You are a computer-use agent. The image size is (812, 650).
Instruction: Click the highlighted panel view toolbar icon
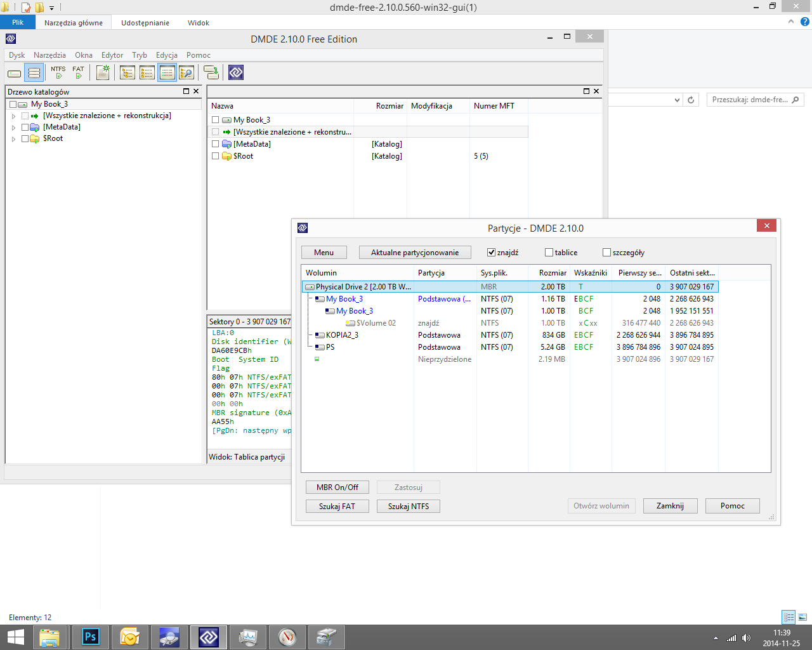[x=167, y=73]
